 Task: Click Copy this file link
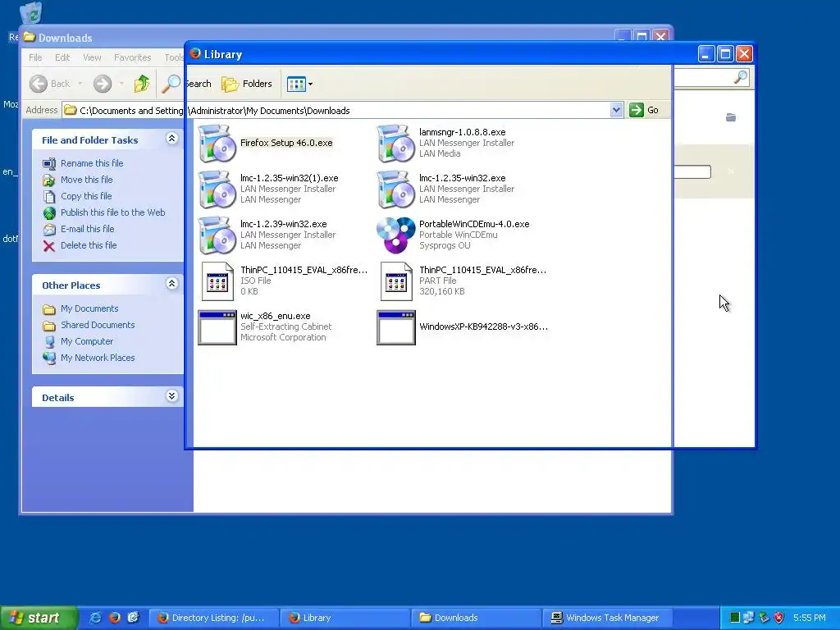[x=86, y=196]
